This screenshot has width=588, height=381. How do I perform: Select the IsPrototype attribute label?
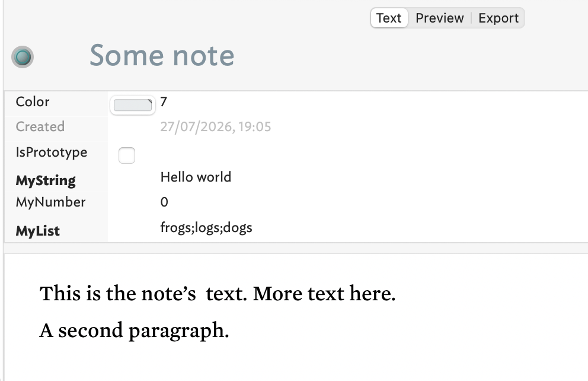(52, 153)
